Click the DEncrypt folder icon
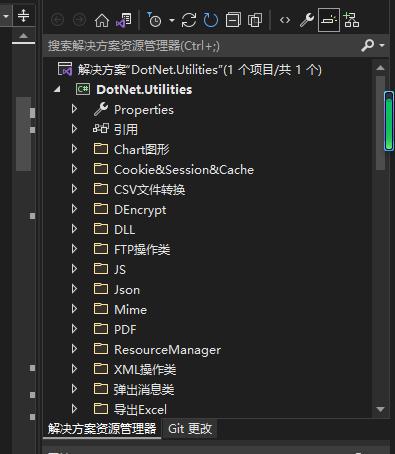The width and height of the screenshot is (395, 454). pyautogui.click(x=101, y=209)
